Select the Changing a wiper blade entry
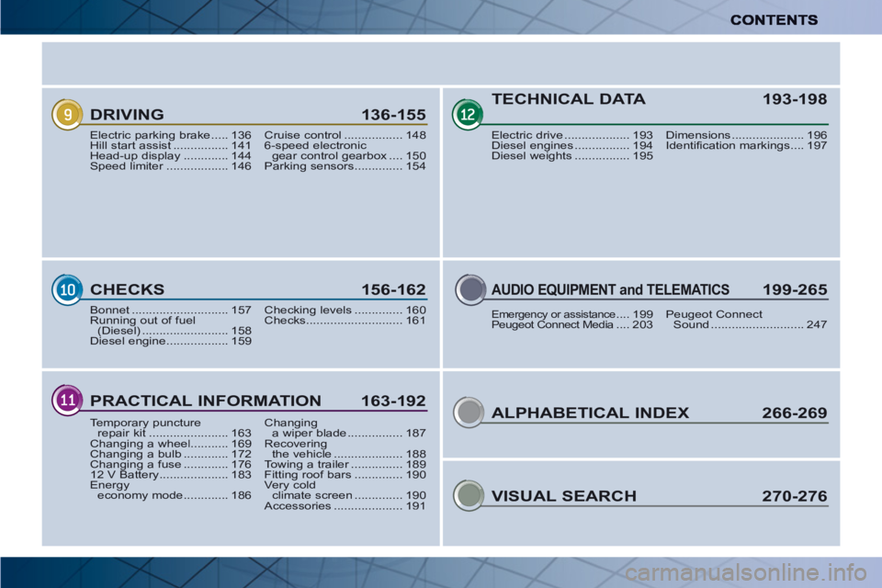 345,427
